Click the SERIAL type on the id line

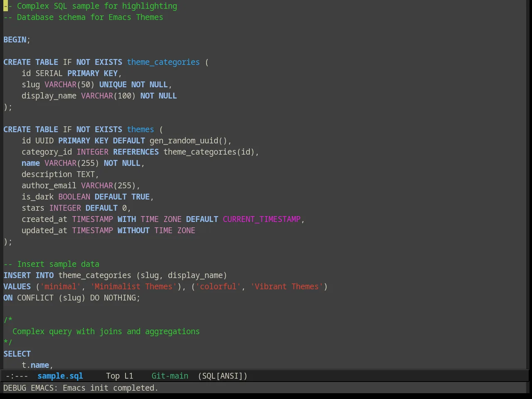pyautogui.click(x=49, y=73)
